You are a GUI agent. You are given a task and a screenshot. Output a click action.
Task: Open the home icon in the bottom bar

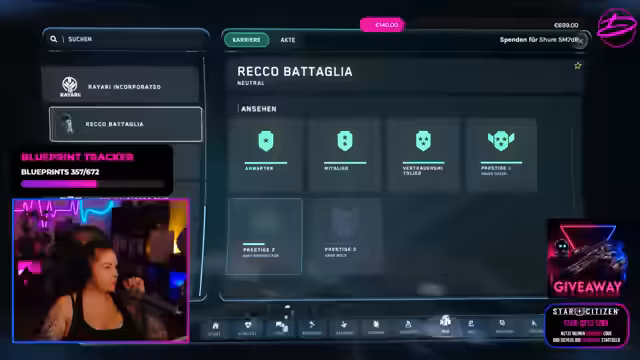[x=215, y=326]
